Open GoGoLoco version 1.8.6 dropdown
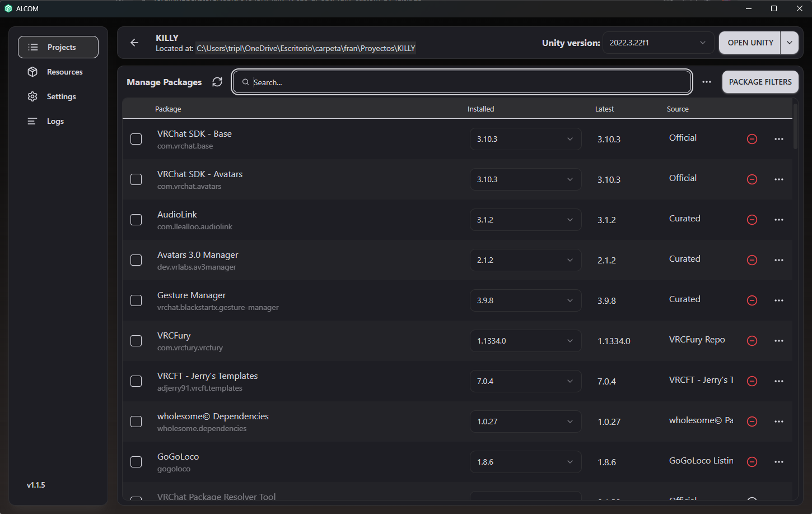Screen dimensions: 812x514 coord(525,462)
